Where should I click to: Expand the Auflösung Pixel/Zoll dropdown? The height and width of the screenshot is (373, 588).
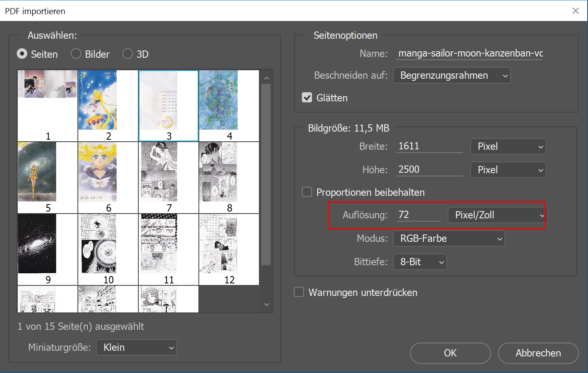(x=497, y=215)
